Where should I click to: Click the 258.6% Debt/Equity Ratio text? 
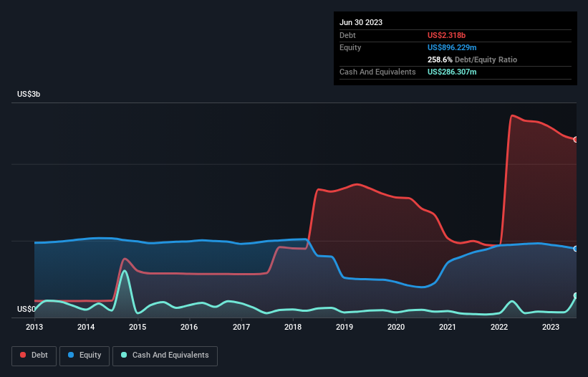pyautogui.click(x=472, y=59)
